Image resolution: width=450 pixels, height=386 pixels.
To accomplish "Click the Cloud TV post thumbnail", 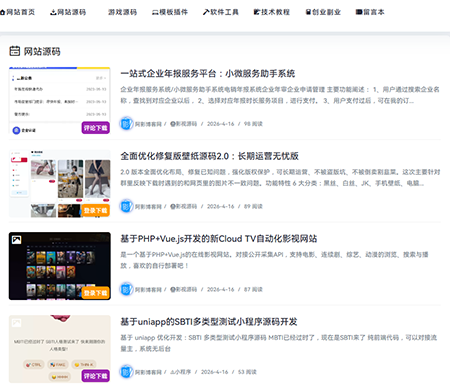I will tap(59, 266).
